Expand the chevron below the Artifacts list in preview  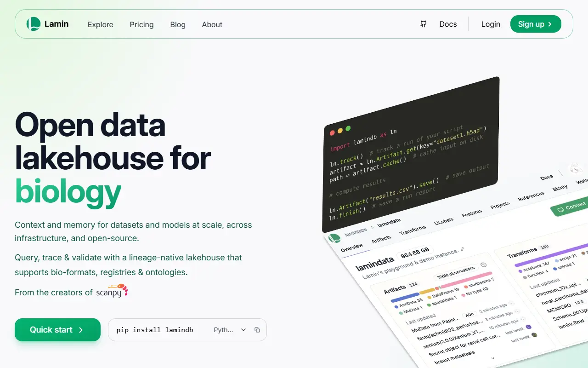(493, 357)
